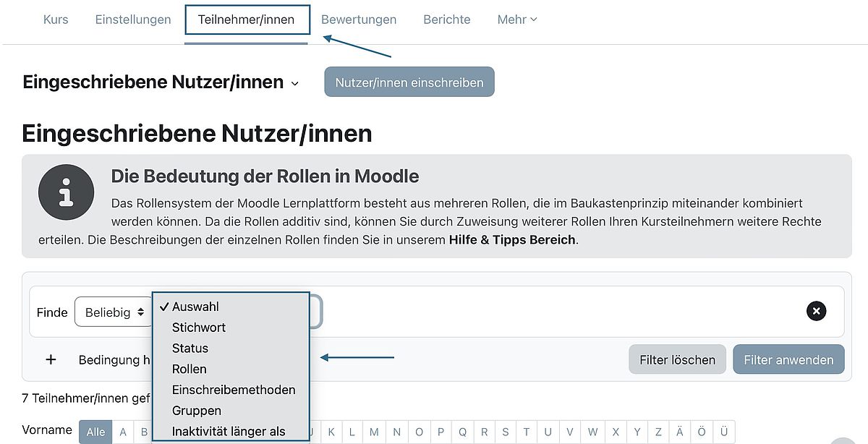
Task: Go to the Einstellungen tab
Action: pos(133,20)
